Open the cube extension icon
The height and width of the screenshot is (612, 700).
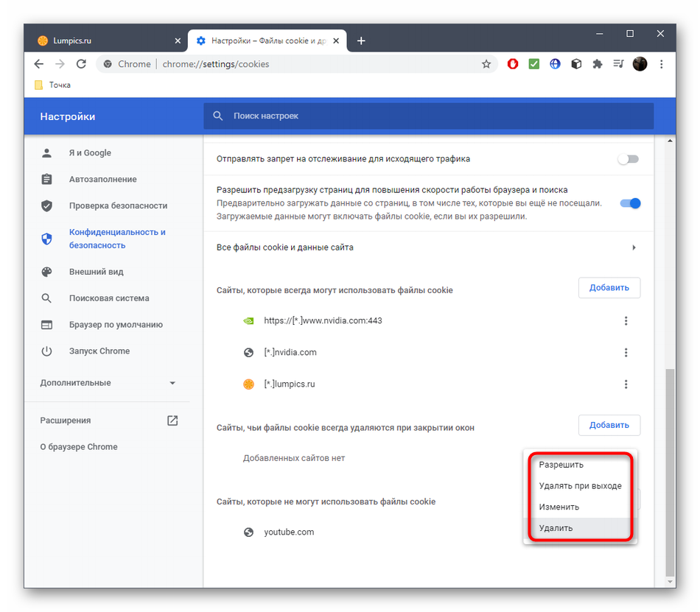click(x=576, y=64)
